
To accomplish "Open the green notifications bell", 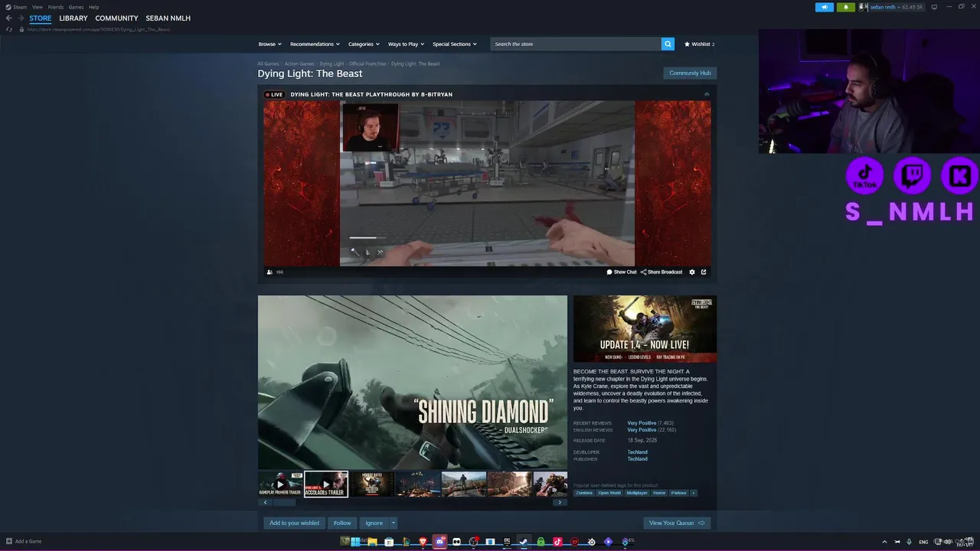I will pos(846,7).
